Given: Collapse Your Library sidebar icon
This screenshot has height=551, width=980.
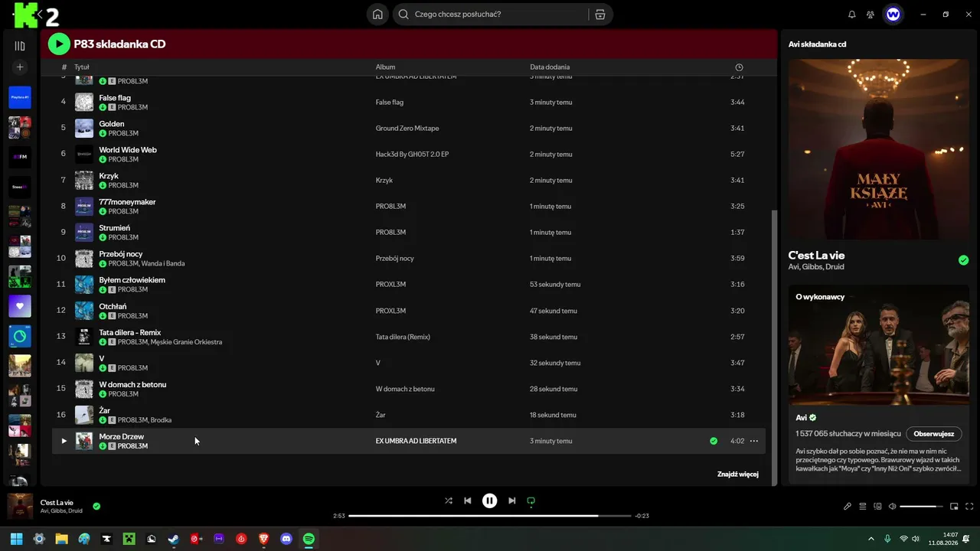Looking at the screenshot, I should 20,46.
